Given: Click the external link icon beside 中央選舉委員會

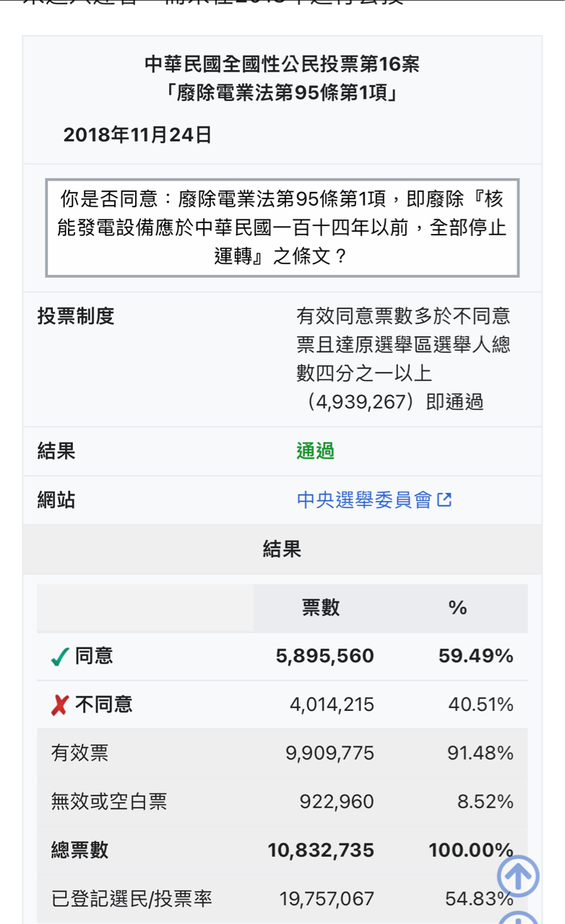Looking at the screenshot, I should pyautogui.click(x=445, y=500).
